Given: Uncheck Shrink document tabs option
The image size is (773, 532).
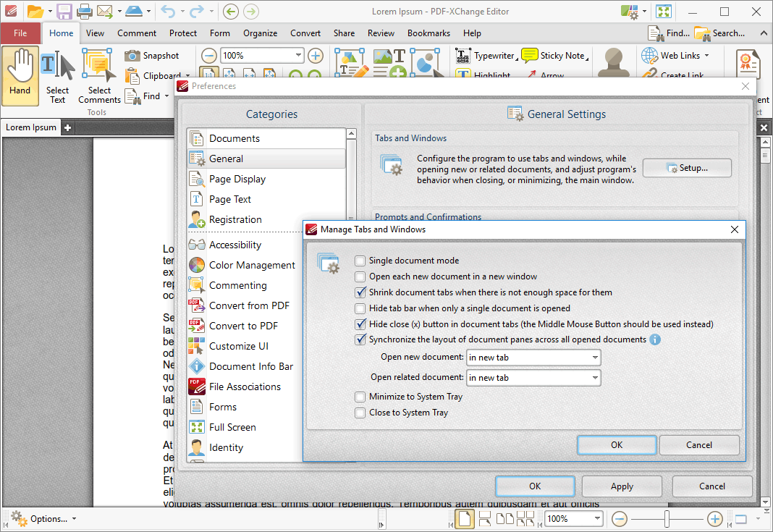Looking at the screenshot, I should [x=360, y=292].
